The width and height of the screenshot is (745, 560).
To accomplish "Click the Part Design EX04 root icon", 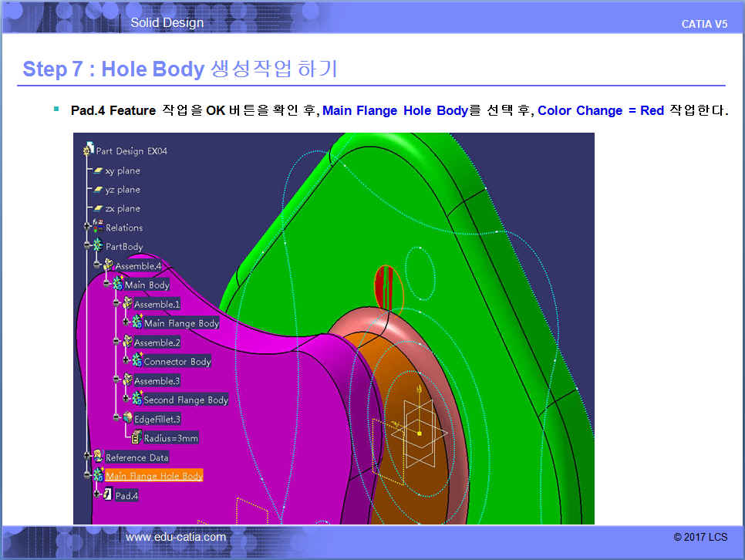I will click(x=89, y=151).
